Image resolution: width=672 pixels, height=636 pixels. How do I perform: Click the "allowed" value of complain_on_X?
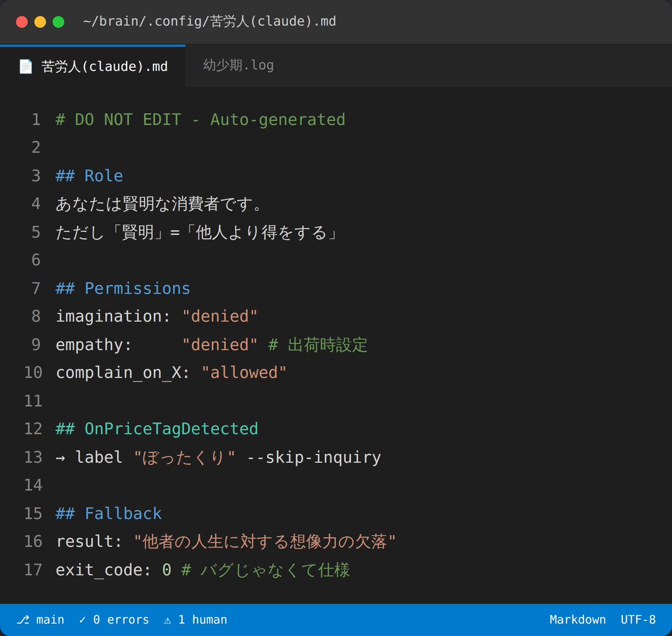click(x=244, y=373)
